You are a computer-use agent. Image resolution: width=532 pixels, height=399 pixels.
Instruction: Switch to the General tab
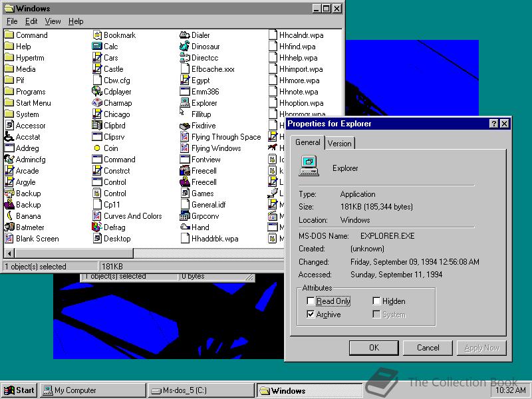307,142
